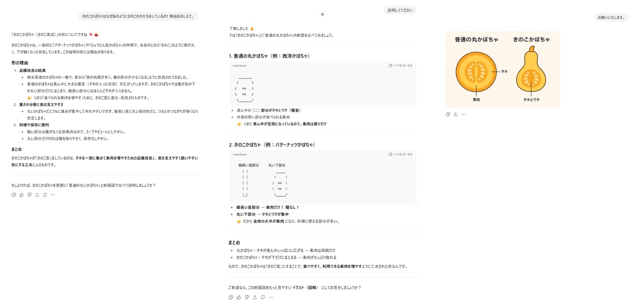Click thumbs down under the left conversation response
The height and width of the screenshot is (306, 644).
coord(29,195)
